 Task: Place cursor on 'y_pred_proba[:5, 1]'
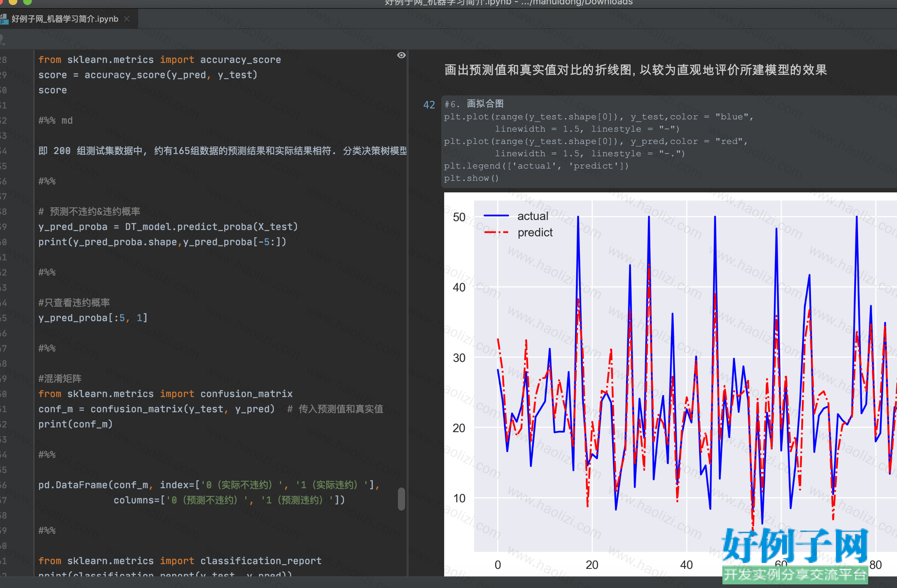point(93,318)
